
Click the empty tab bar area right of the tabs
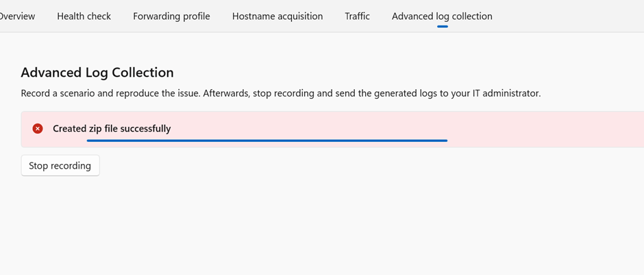pyautogui.click(x=569, y=16)
